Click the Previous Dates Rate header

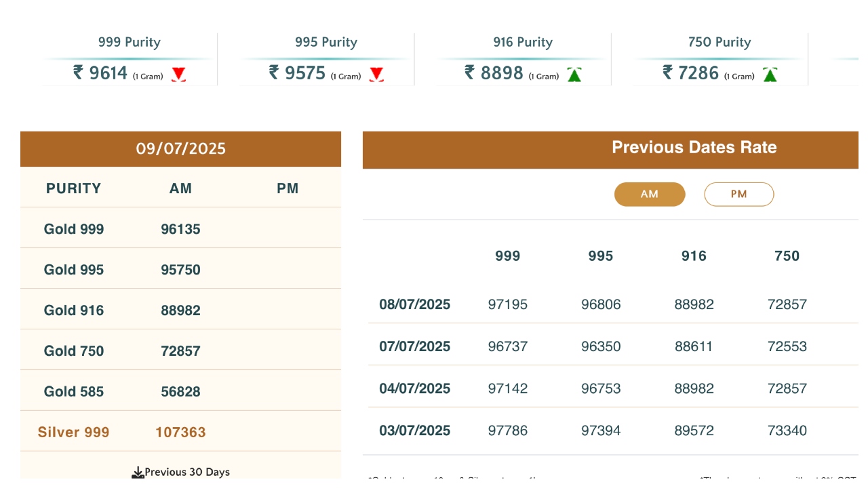pyautogui.click(x=694, y=148)
